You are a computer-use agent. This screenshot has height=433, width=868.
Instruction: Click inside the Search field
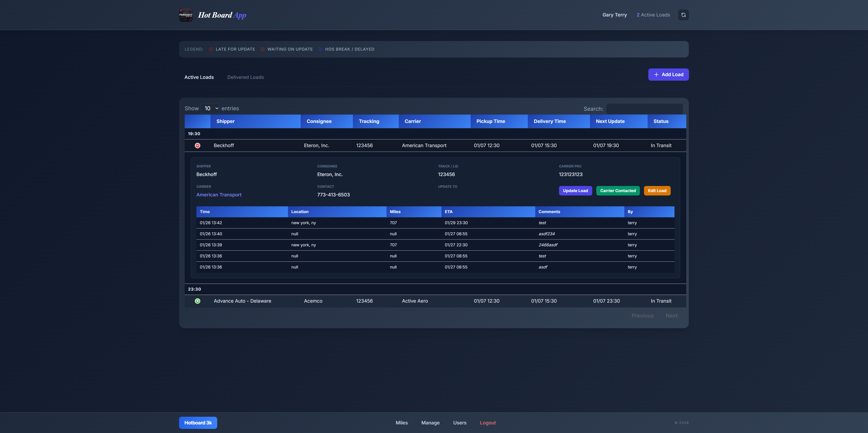[644, 108]
